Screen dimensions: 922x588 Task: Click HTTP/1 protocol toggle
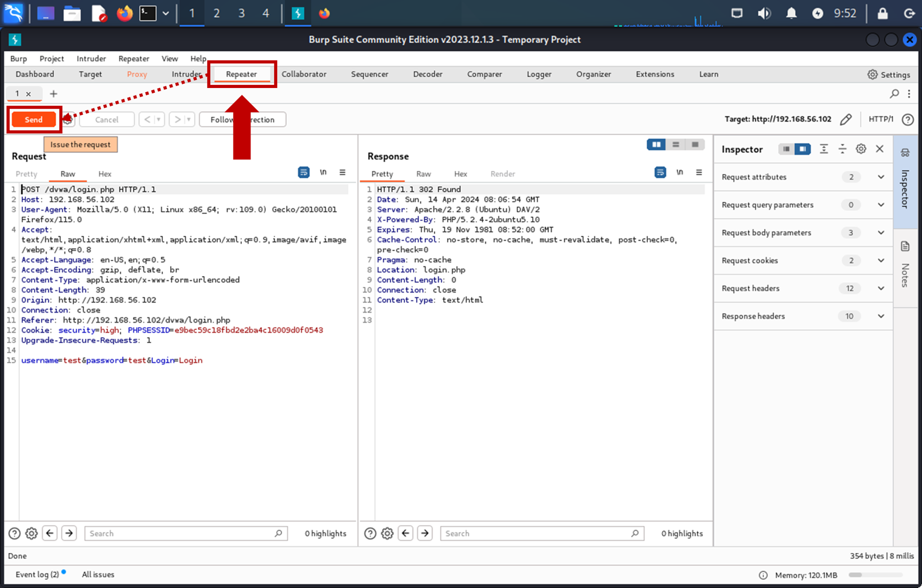881,119
